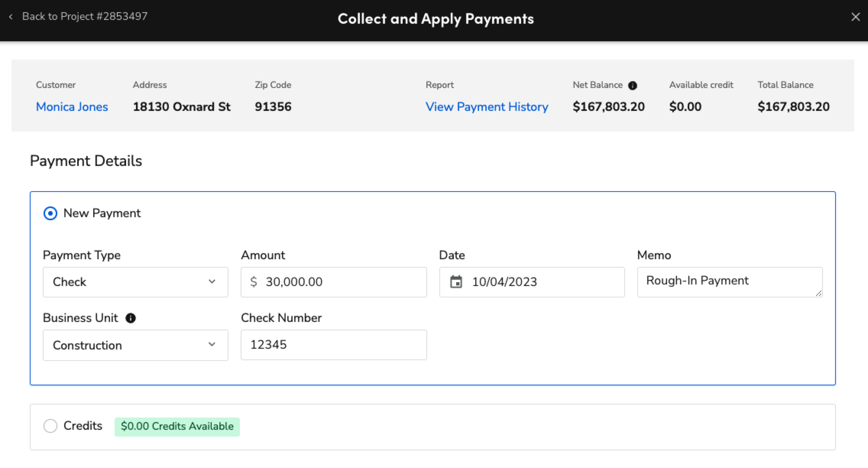868x468 pixels.
Task: Click the New Payment label text
Action: 102,213
